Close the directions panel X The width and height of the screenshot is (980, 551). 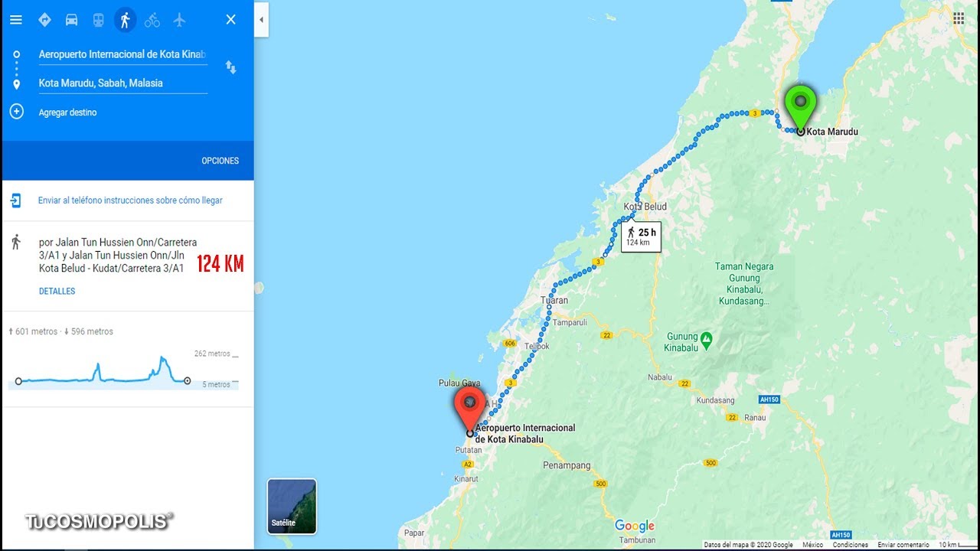230,20
